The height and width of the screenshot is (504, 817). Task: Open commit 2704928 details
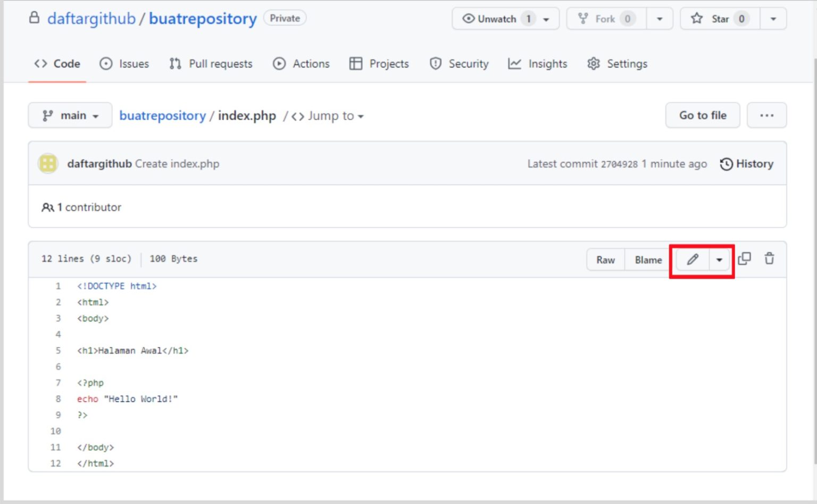[x=620, y=164]
